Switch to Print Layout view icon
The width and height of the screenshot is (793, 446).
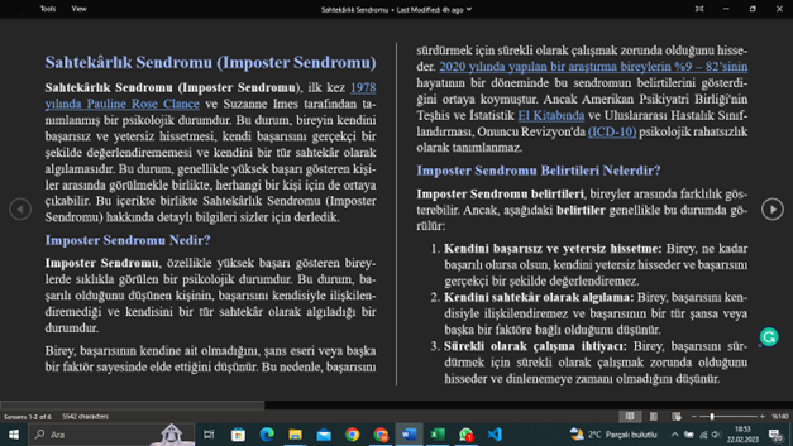(x=653, y=416)
